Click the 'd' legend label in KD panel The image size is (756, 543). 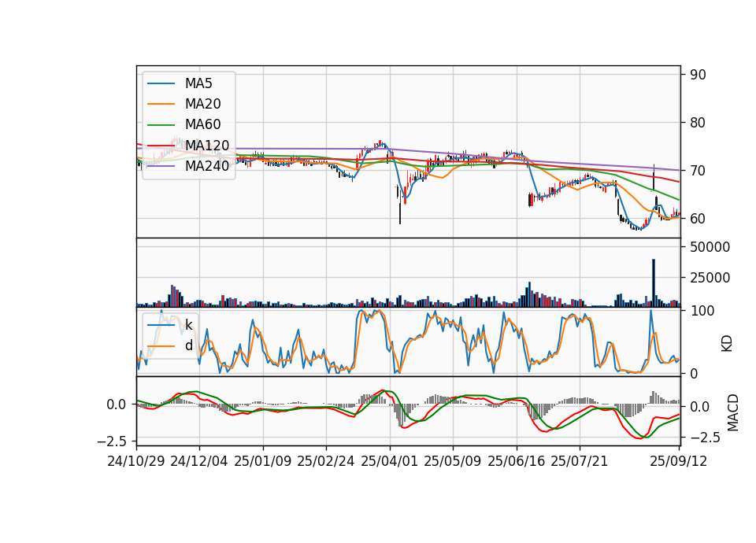pos(188,345)
